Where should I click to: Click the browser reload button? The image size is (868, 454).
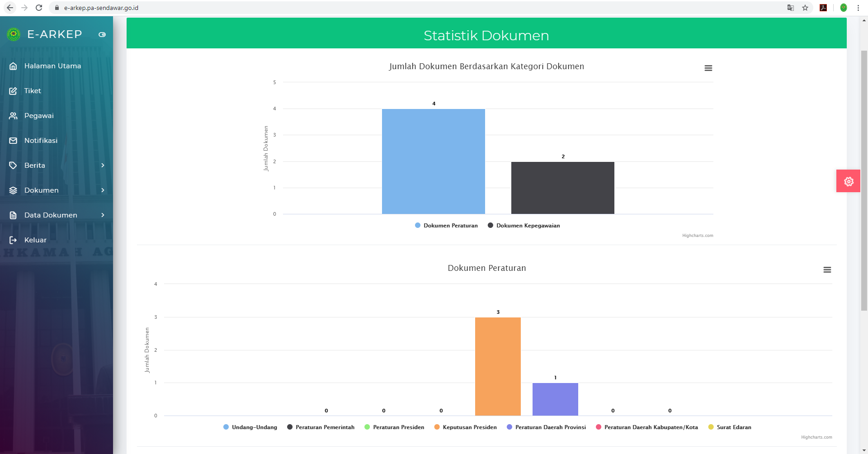click(39, 8)
